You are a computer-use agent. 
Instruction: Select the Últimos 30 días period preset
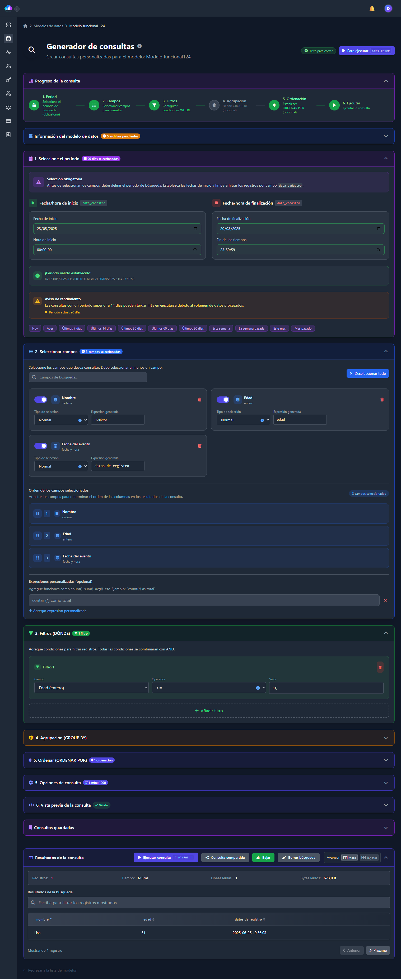(132, 328)
